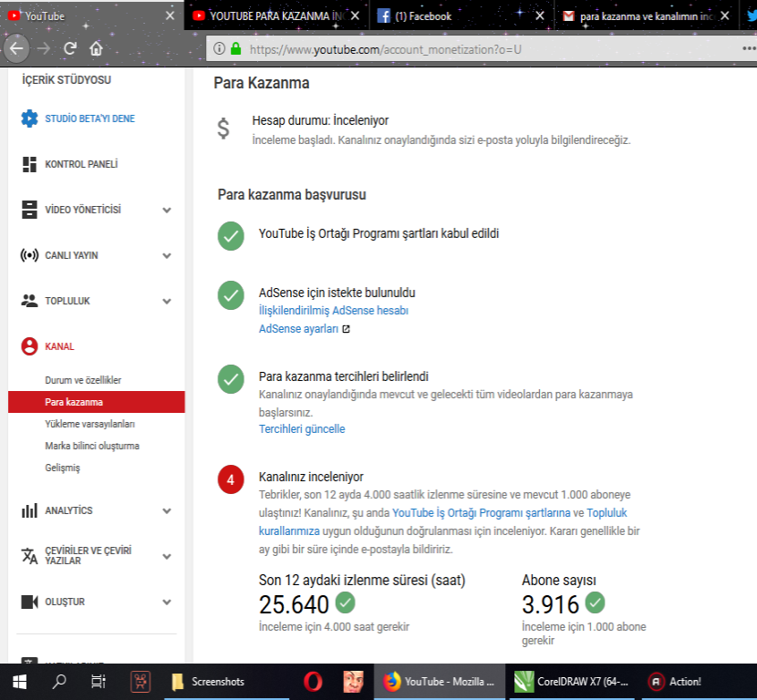
Task: Open AdSense ayarları link
Action: (298, 328)
